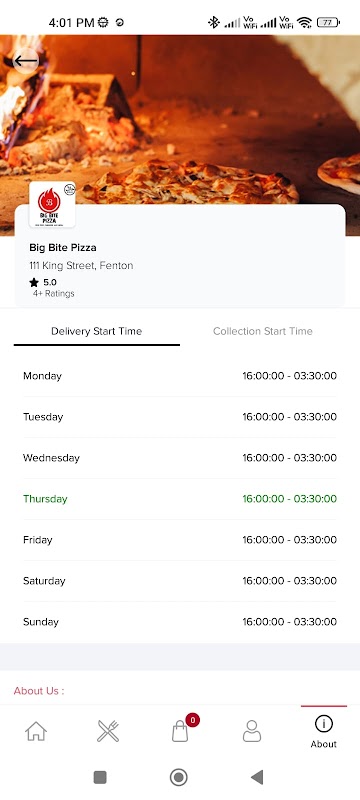The width and height of the screenshot is (360, 800).
Task: Select the Delivery Start Time tab
Action: [x=96, y=331]
